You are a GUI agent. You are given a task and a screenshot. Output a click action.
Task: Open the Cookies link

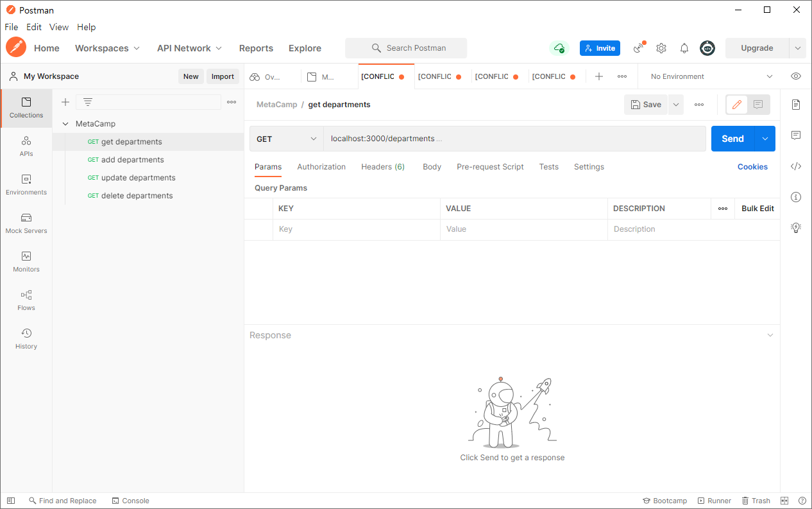coord(752,167)
